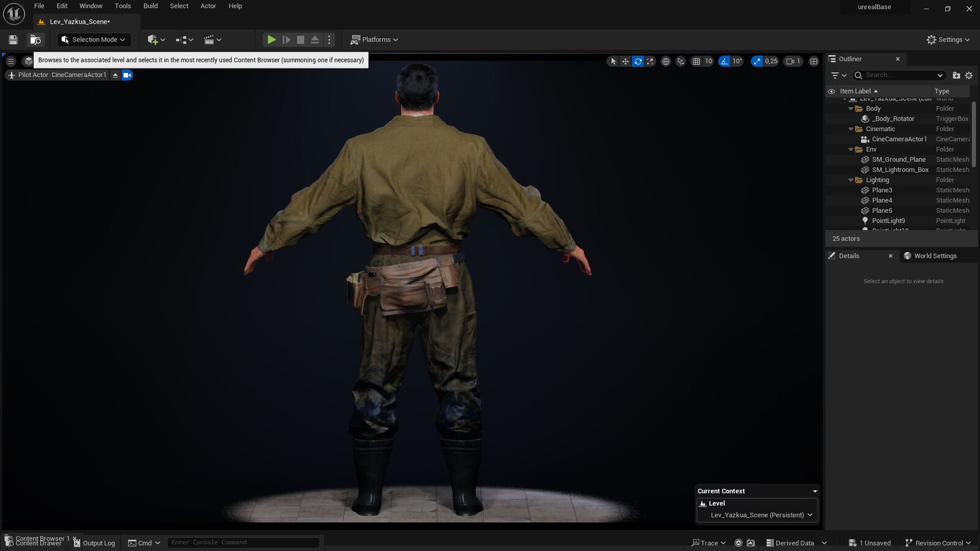This screenshot has width=980, height=551.
Task: Collapse the Current Context panel arrow
Action: pyautogui.click(x=815, y=491)
